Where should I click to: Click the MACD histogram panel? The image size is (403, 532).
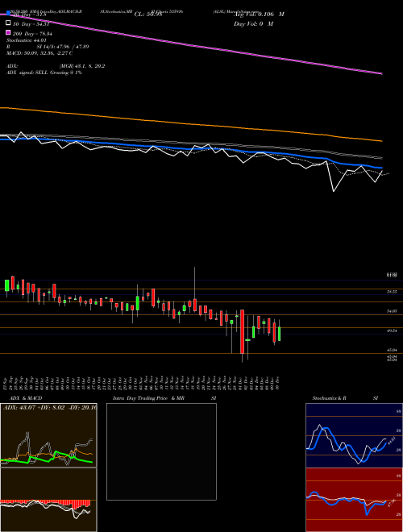pyautogui.click(x=48, y=500)
